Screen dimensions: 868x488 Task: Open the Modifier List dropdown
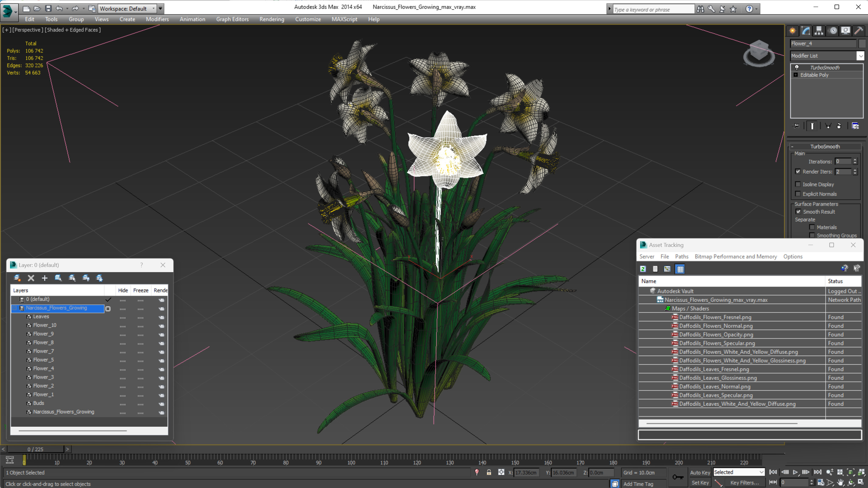point(861,56)
